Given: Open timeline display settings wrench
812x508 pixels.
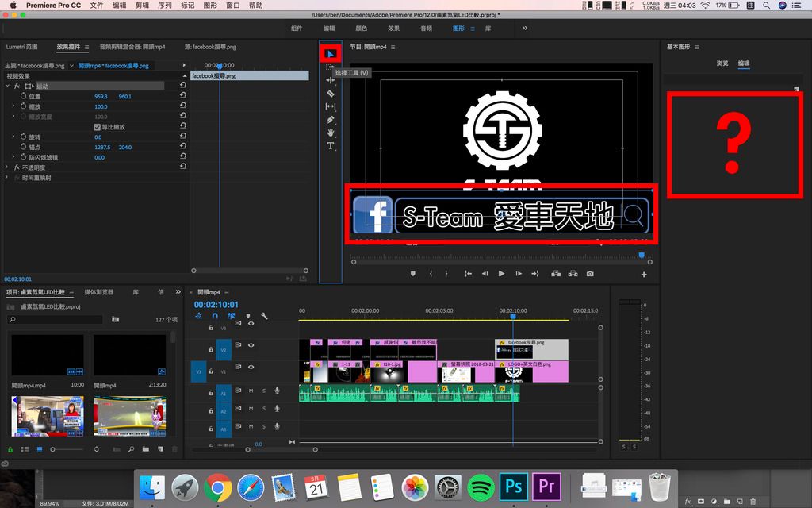Looking at the screenshot, I should tap(264, 316).
